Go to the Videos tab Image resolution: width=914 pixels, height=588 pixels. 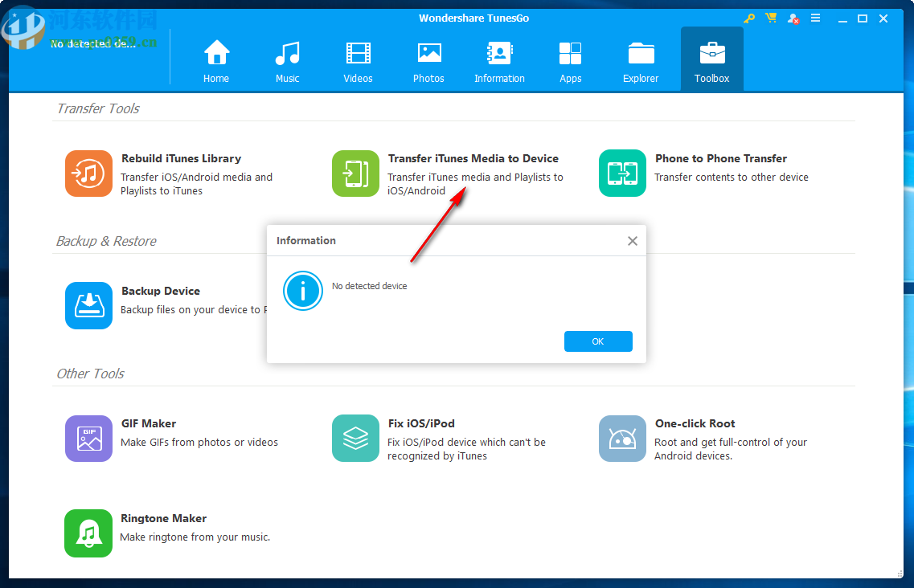(358, 60)
